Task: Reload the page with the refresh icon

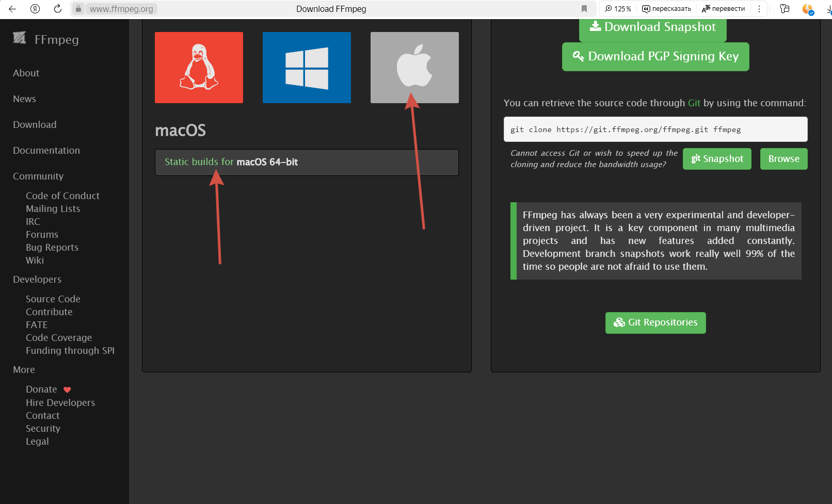Action: pos(58,9)
